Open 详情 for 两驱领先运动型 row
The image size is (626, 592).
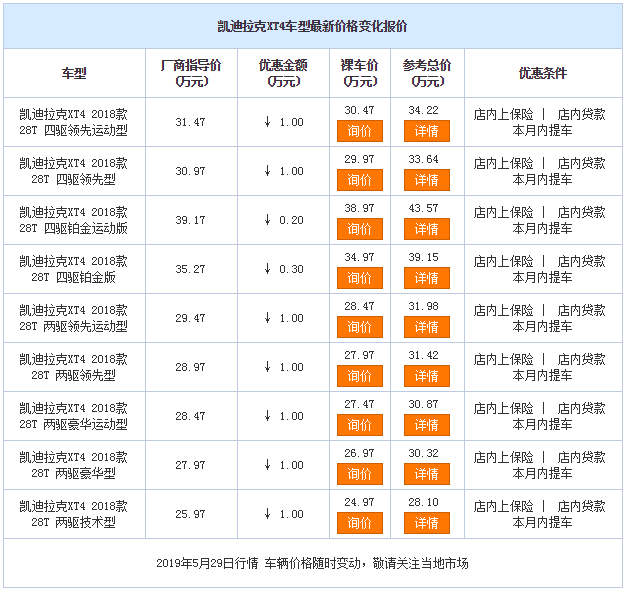426,327
